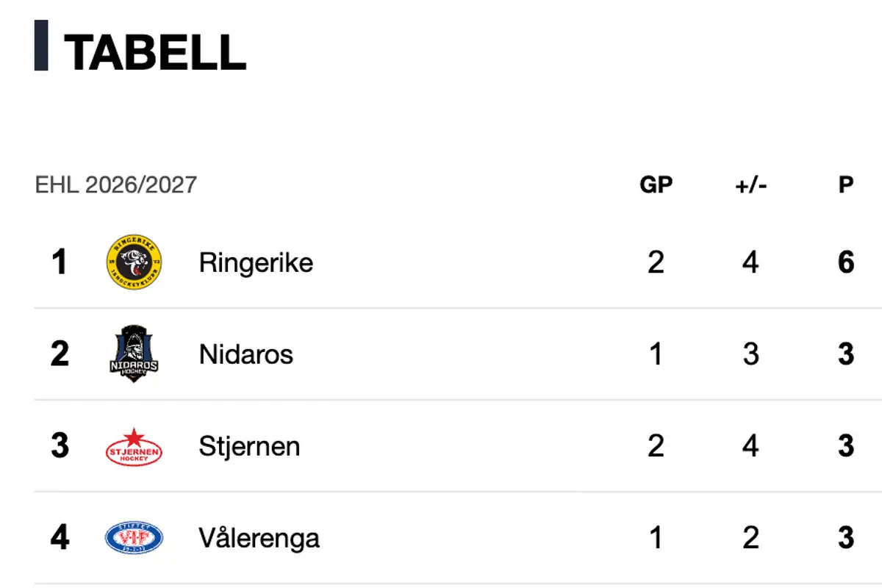
Task: Open the Nidaros team link
Action: pos(245,354)
